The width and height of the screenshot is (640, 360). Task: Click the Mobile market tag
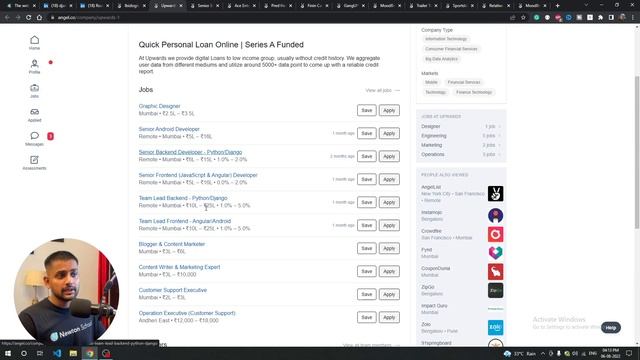[431, 82]
